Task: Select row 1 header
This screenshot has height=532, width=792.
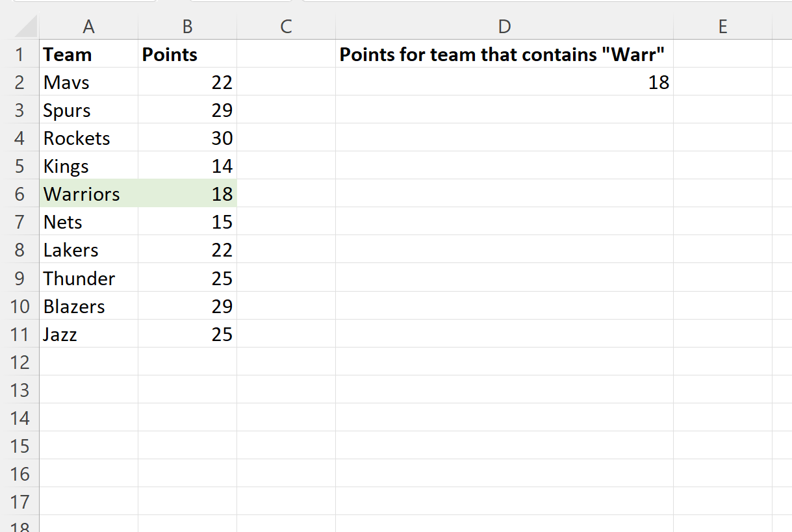Action: [19, 55]
